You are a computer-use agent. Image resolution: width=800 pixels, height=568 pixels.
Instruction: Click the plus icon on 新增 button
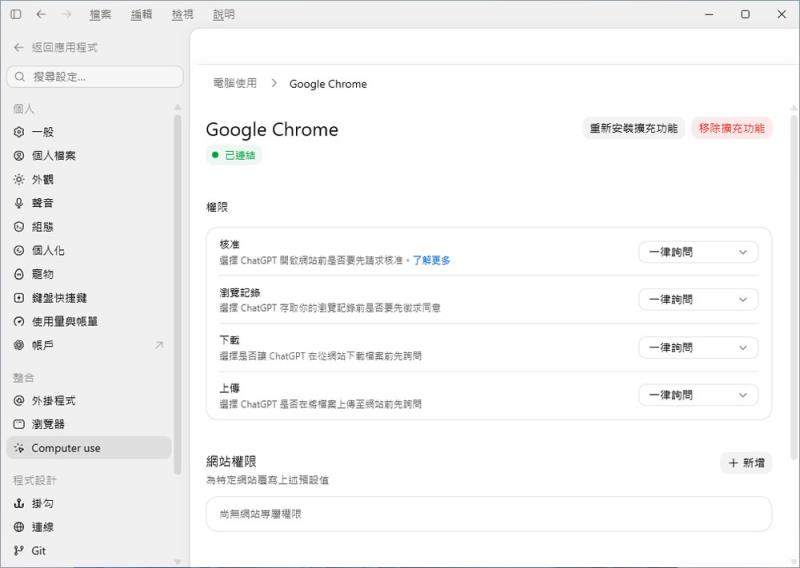pos(733,463)
